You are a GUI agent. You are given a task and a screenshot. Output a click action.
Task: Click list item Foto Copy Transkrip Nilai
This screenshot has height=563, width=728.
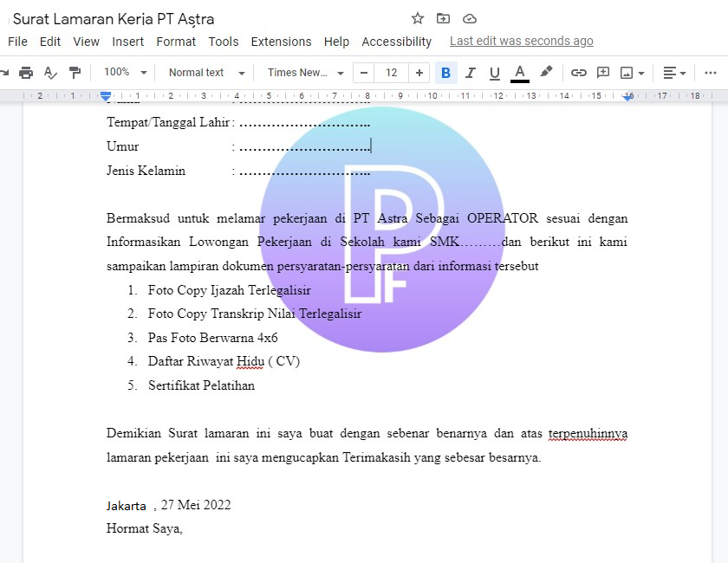[255, 314]
